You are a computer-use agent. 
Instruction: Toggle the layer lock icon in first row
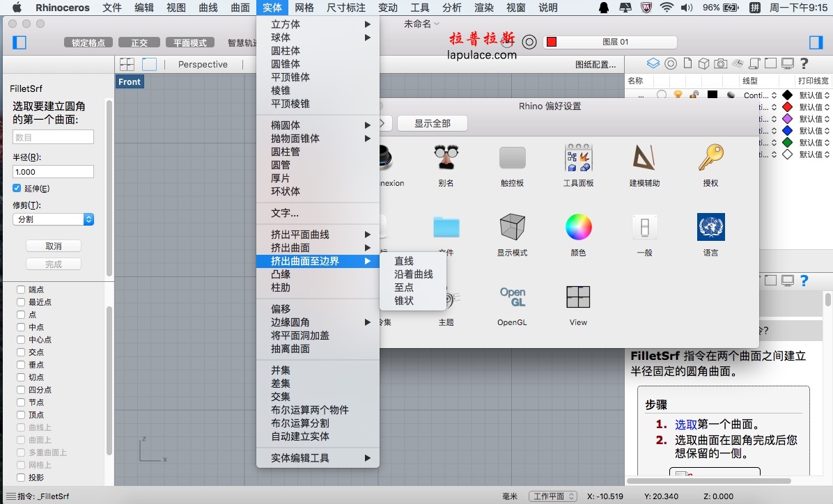(x=694, y=95)
